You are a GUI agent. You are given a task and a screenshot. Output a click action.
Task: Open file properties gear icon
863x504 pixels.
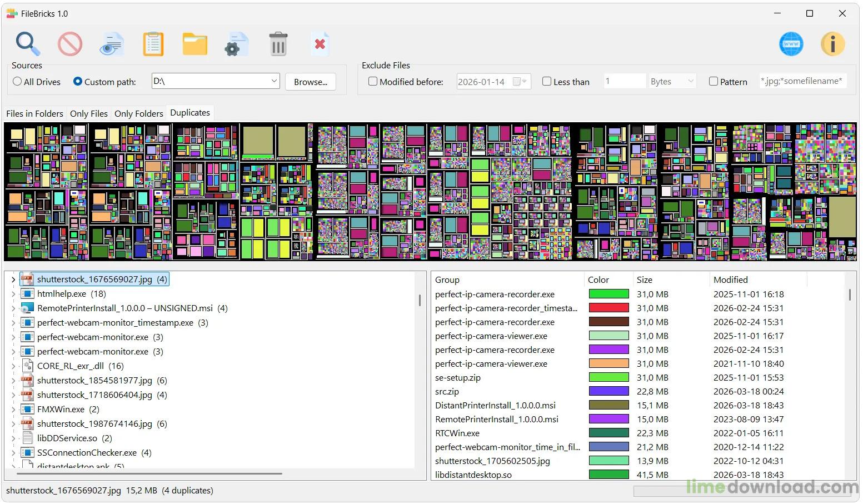point(236,44)
